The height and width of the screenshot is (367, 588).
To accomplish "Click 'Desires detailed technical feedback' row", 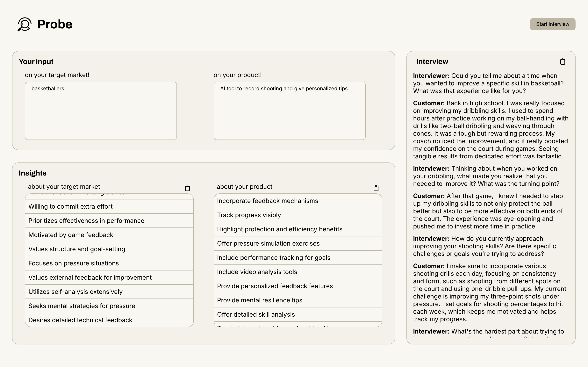I will click(x=109, y=320).
